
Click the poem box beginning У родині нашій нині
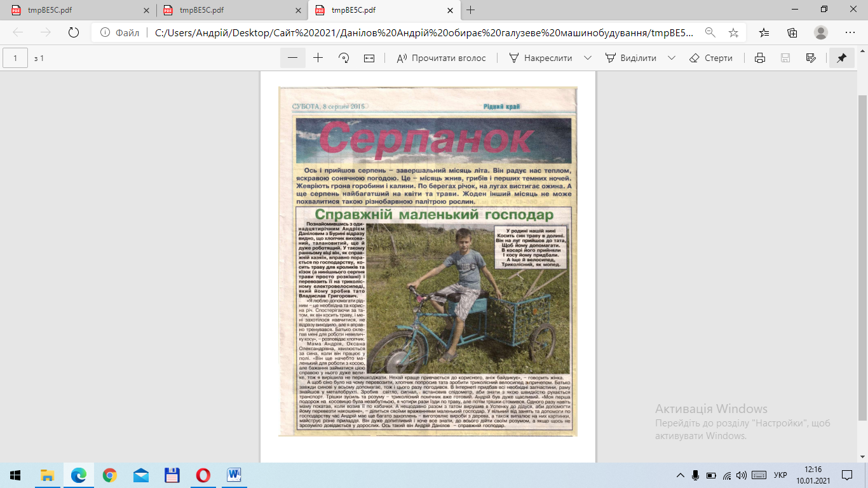coord(530,247)
